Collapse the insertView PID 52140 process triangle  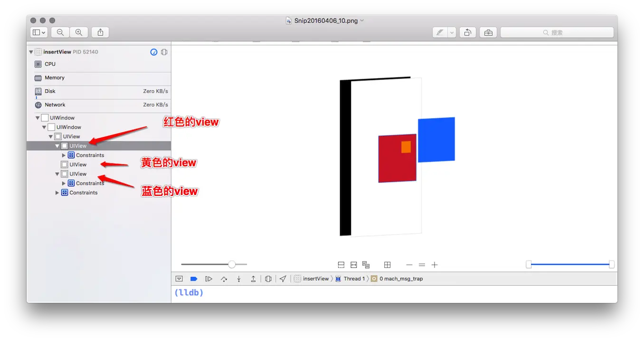pos(31,52)
